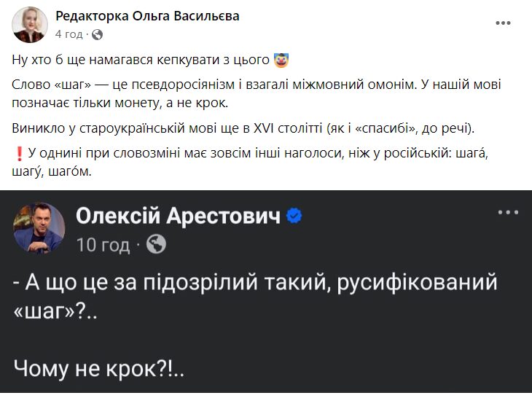Click the text "Чому не крок?!.."
This screenshot has height=398, width=532.
(x=98, y=369)
